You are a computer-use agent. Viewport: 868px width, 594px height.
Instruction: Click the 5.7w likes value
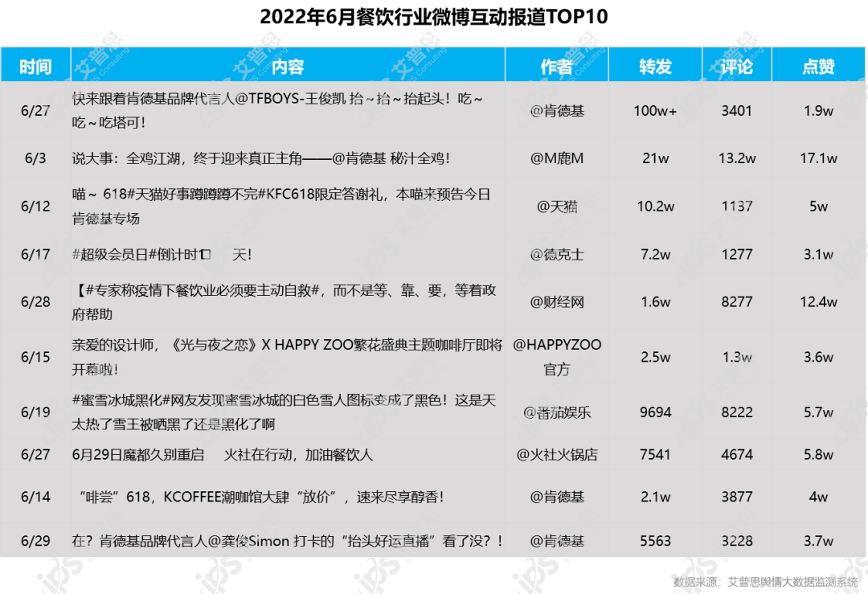pos(818,412)
